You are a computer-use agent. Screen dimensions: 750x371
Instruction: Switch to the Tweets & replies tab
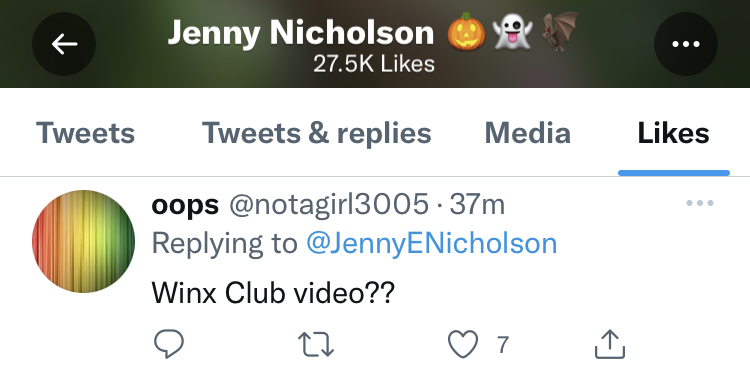click(x=317, y=132)
